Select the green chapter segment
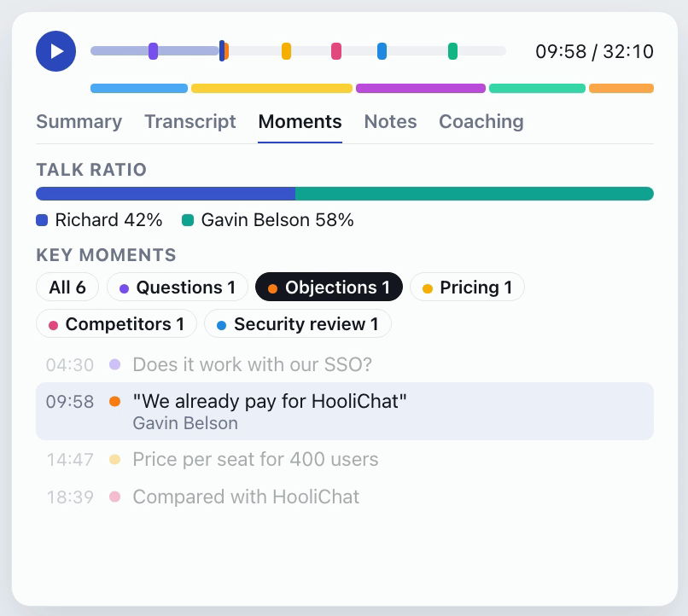 tap(537, 88)
